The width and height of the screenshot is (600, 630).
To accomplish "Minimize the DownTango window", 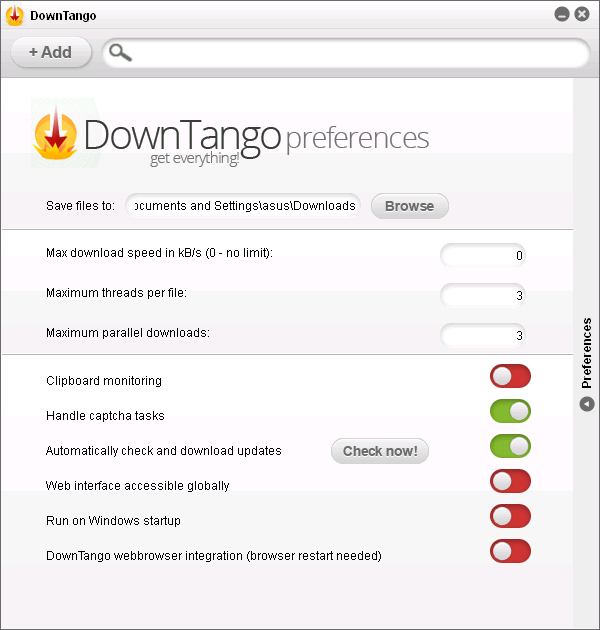I will (562, 14).
